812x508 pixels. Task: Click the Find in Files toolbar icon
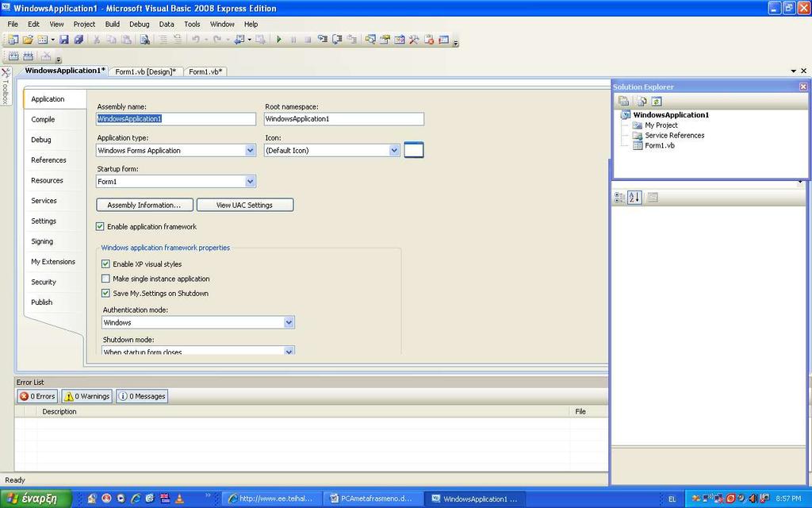pos(145,40)
